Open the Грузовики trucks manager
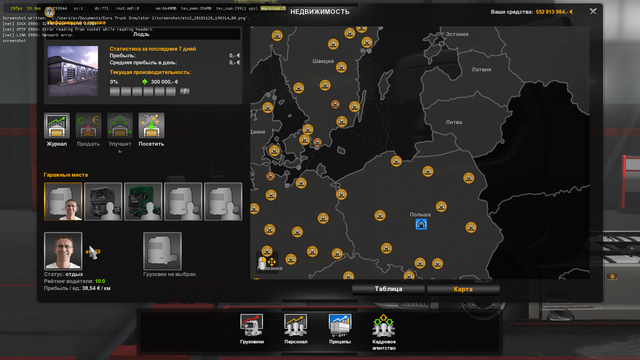This screenshot has width=640, height=360. point(251,325)
